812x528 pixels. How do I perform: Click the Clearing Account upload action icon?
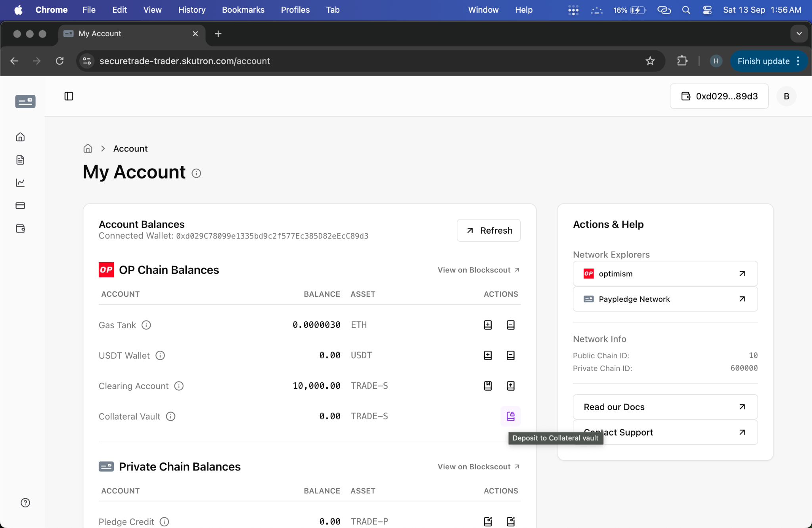point(511,386)
